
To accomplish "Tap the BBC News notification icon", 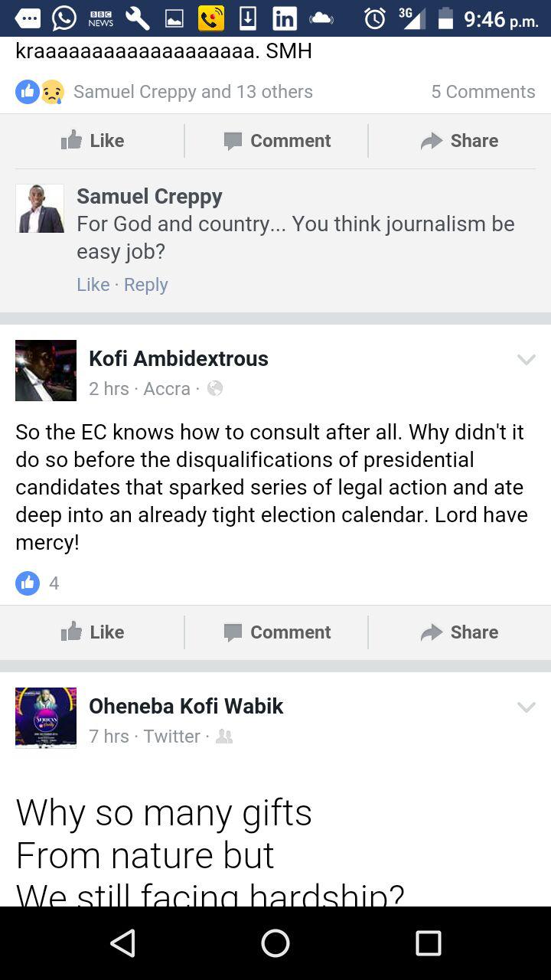I will point(100,18).
